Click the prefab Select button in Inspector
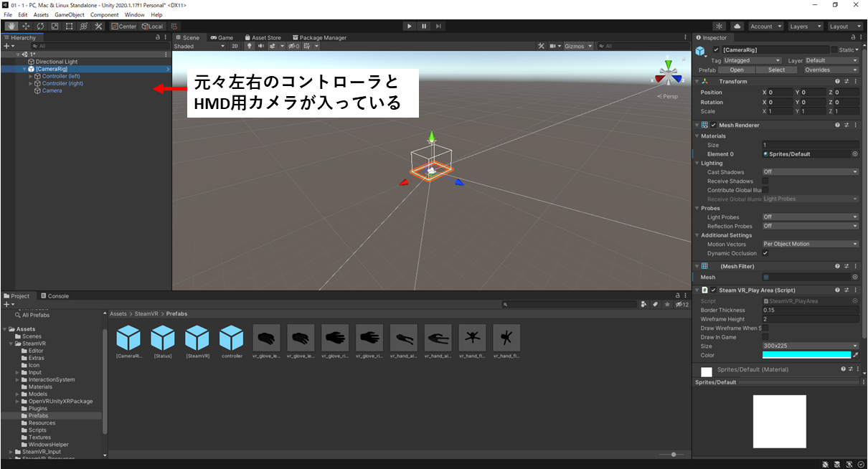The image size is (868, 469). tap(778, 70)
